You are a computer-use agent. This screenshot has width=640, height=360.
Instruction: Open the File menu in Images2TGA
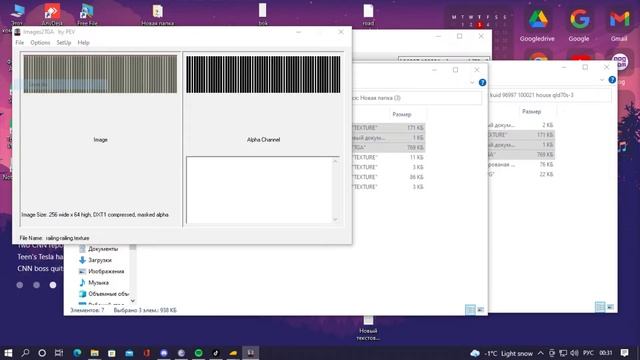[19, 42]
